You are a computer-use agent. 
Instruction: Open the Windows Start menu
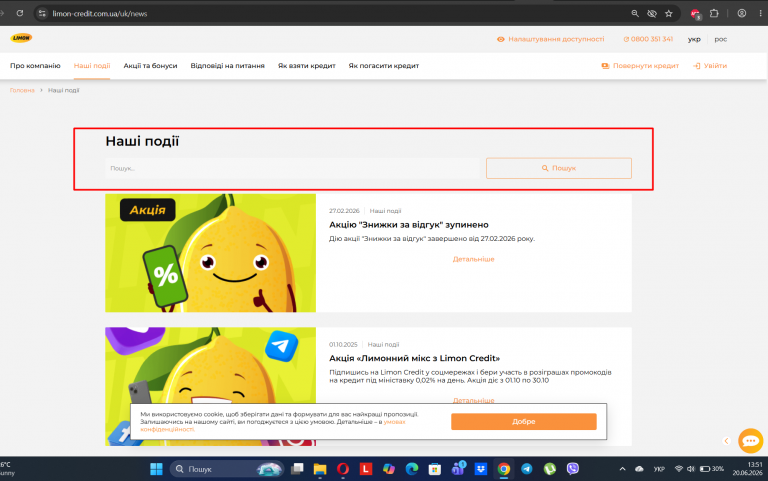pos(156,469)
